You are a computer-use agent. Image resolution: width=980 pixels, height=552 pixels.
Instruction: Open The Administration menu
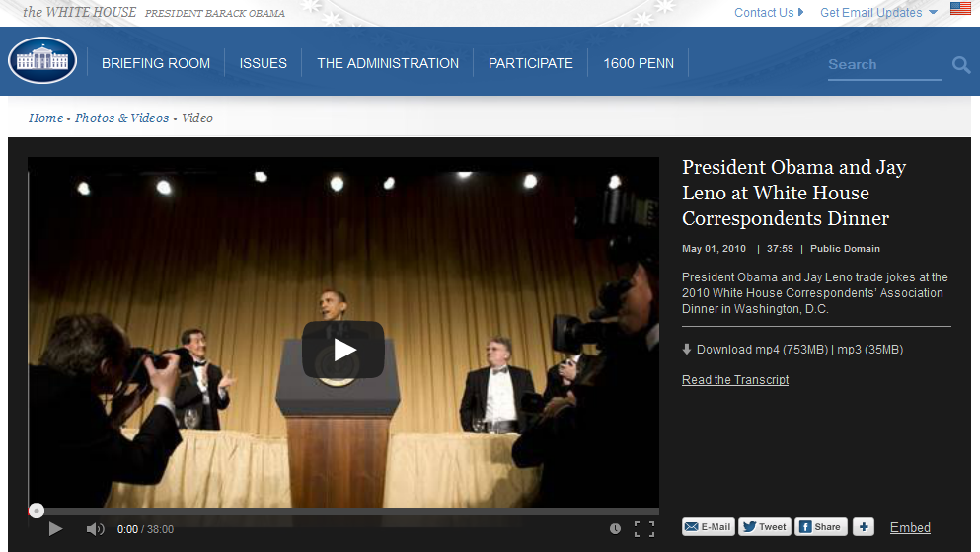(x=388, y=63)
